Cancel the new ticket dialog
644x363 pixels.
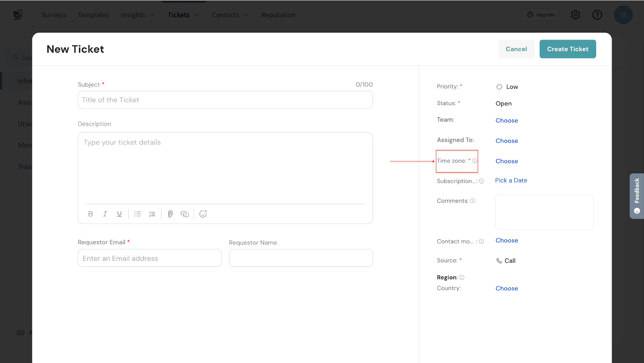coord(516,49)
